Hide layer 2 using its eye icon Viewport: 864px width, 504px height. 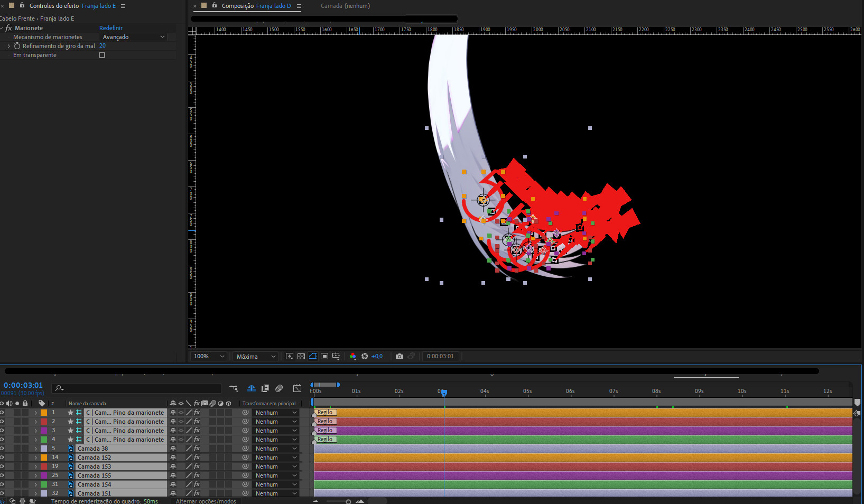2,422
